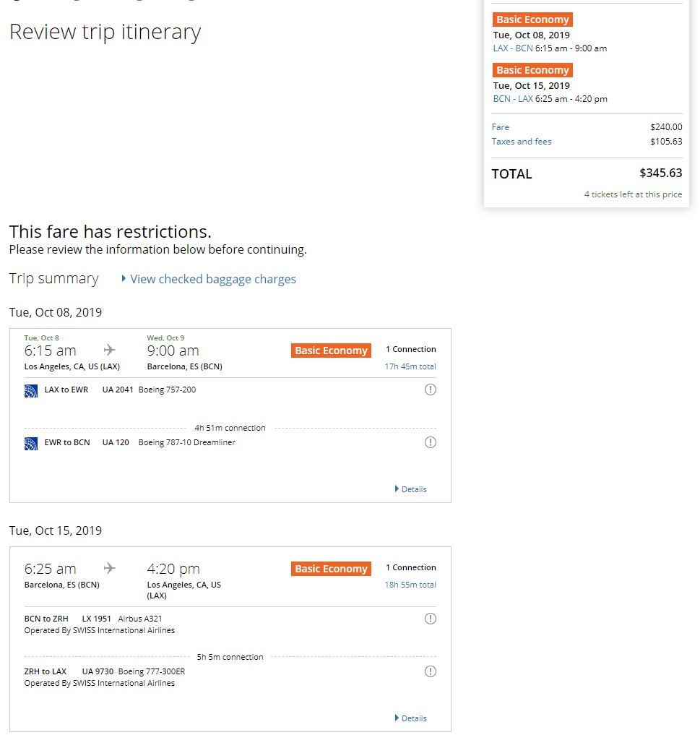700x735 pixels.
Task: Click info icon for LAX to EWR flight
Action: 430,390
